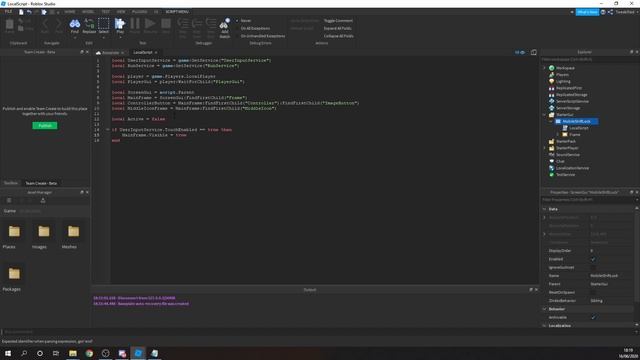Collapse the if-block fold arrow on line 14
The width and height of the screenshot is (640, 360).
[107, 129]
